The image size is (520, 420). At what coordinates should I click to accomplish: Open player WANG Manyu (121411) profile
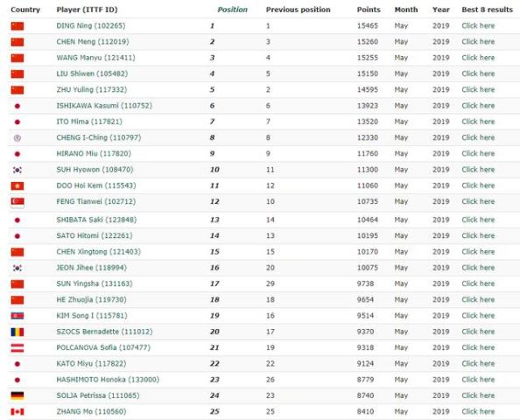(x=95, y=58)
